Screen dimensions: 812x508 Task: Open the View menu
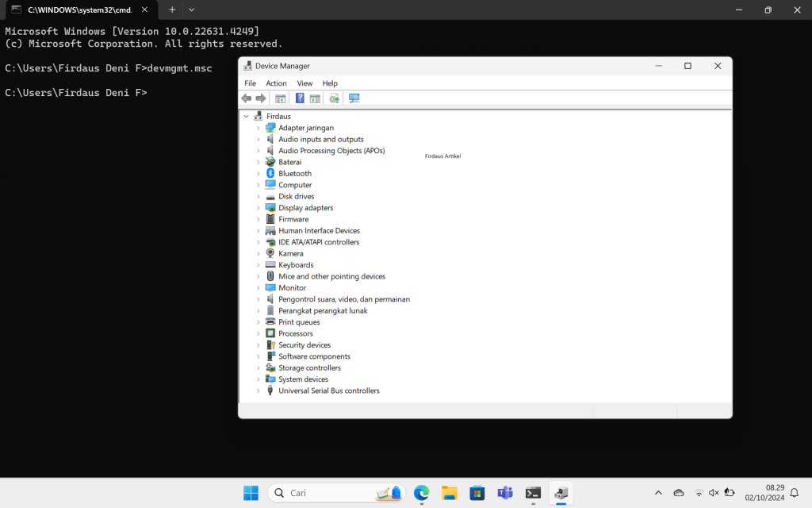[x=304, y=83]
